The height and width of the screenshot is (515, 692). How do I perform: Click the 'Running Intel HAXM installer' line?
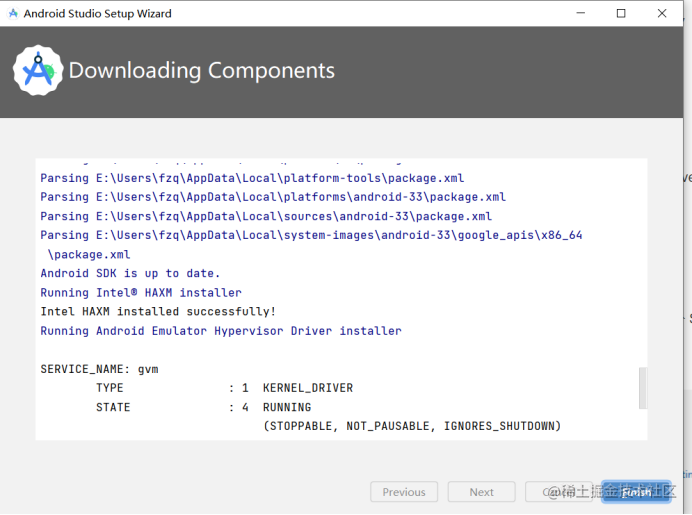pos(141,293)
